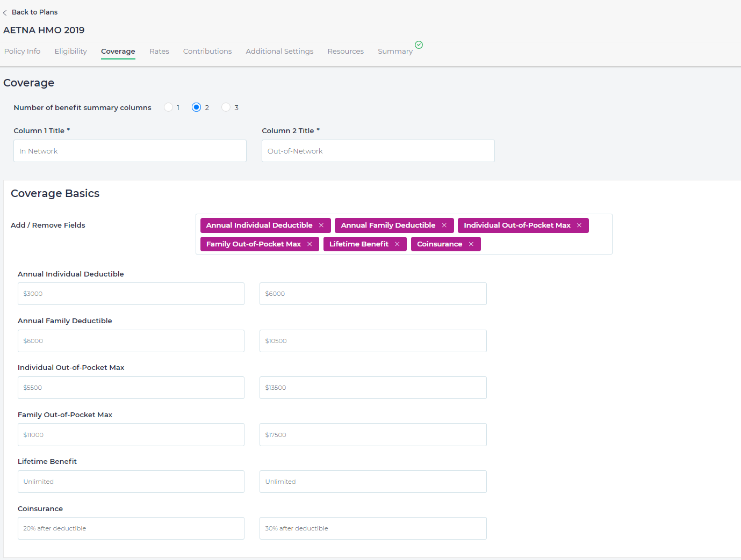Edit the Column 1 Title field
The height and width of the screenshot is (560, 741).
point(130,151)
